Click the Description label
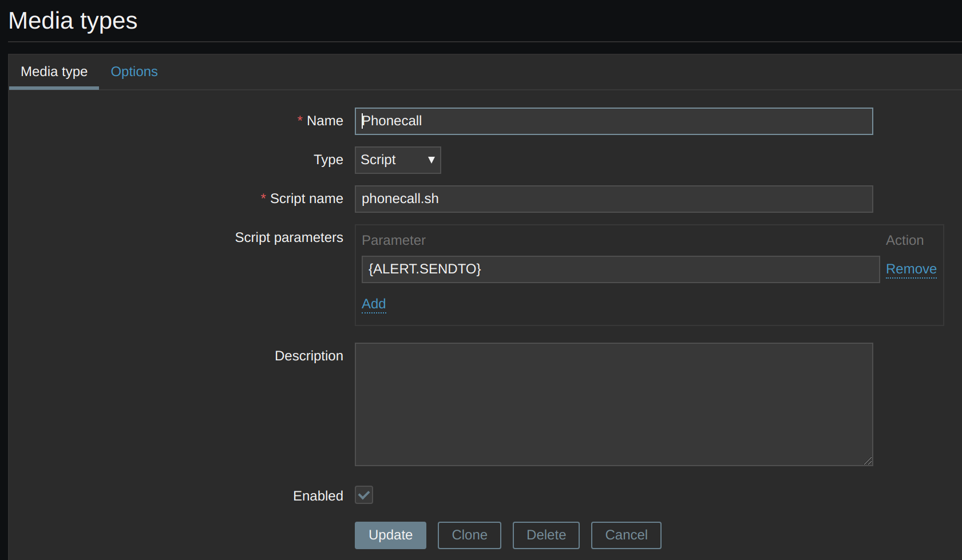Screen dimensions: 962x560 click(308, 356)
